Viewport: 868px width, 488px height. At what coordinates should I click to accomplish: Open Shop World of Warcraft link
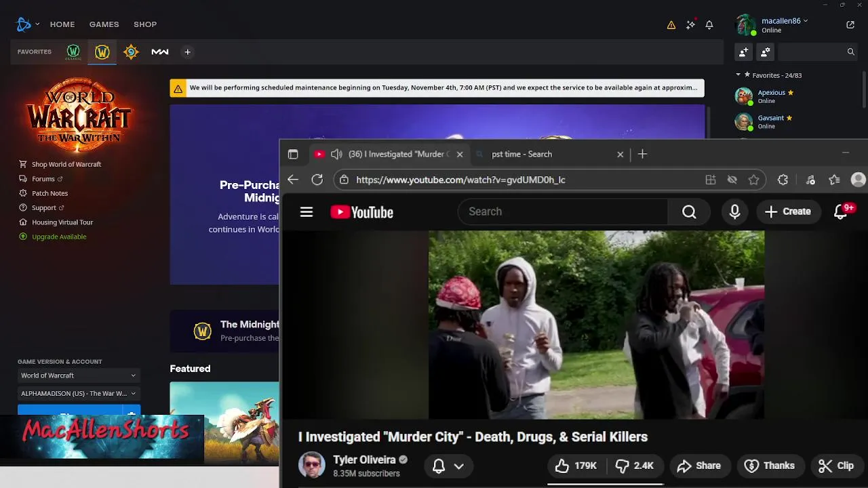[66, 164]
